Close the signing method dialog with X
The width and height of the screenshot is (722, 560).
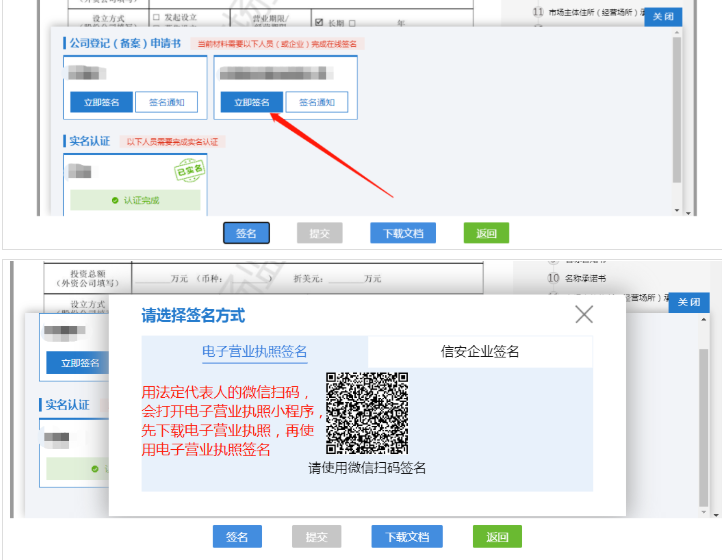[584, 315]
